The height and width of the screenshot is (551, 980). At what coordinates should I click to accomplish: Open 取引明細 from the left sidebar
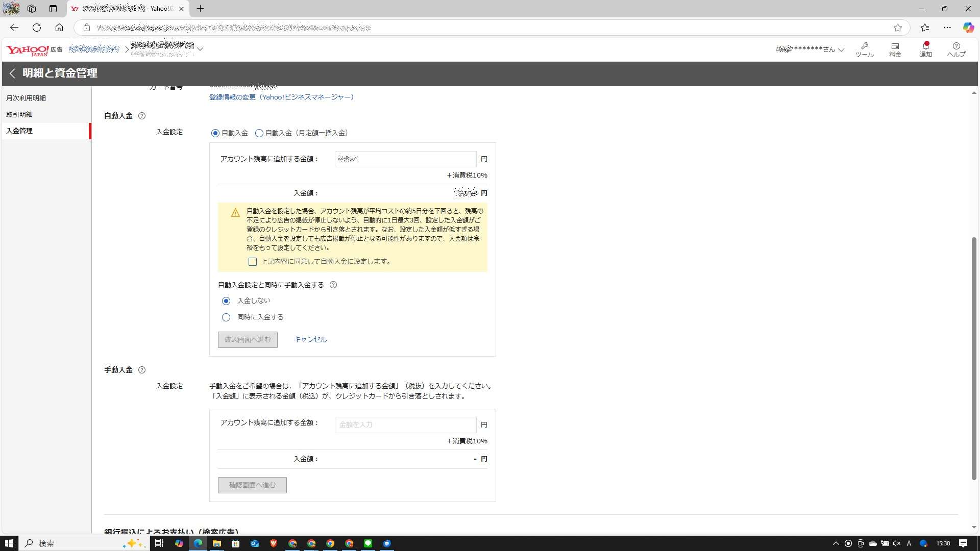tap(19, 114)
